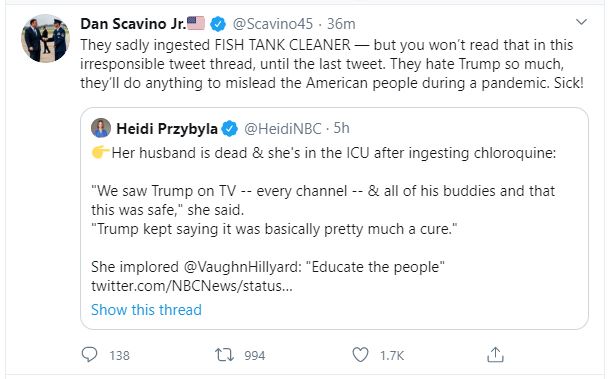Expand the tweet options chevron menu
Viewport: 609px width, 379px height.
point(581,22)
